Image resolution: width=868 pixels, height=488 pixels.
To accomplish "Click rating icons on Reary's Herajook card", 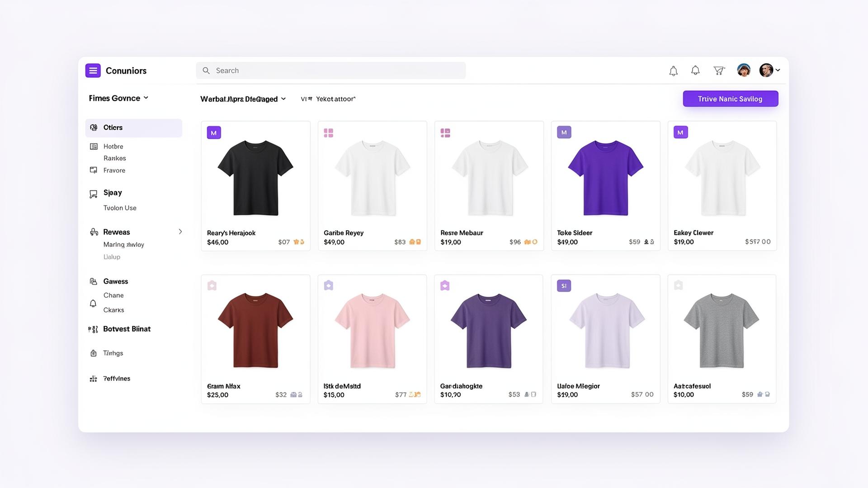I will pyautogui.click(x=299, y=242).
